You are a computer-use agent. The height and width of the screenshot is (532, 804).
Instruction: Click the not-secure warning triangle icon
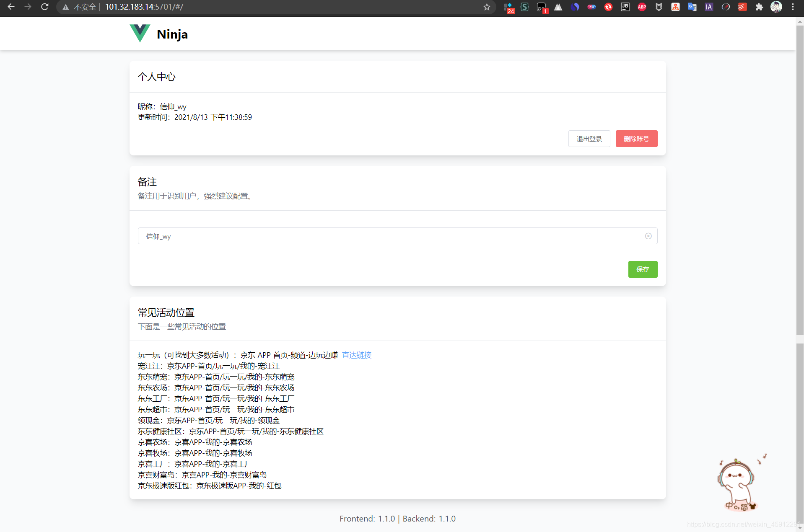coord(66,7)
